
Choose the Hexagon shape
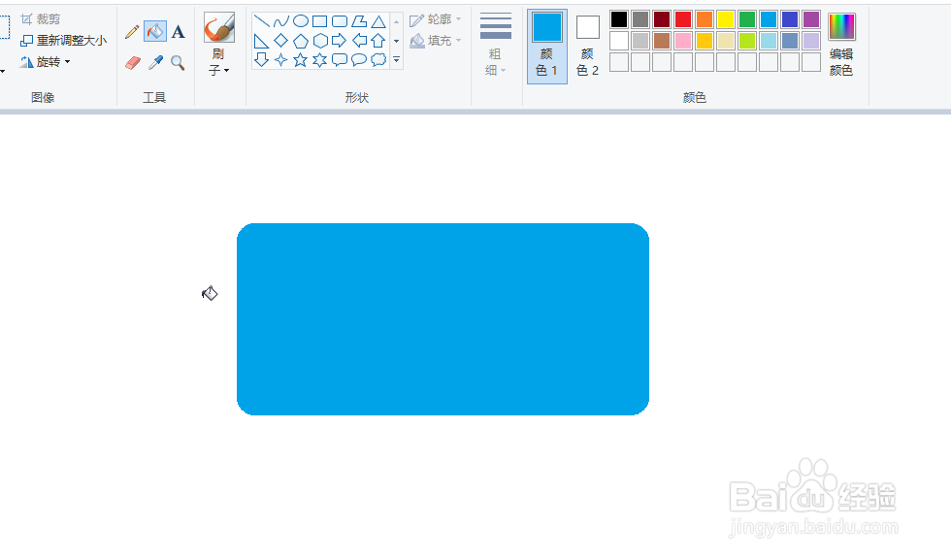pyautogui.click(x=319, y=42)
